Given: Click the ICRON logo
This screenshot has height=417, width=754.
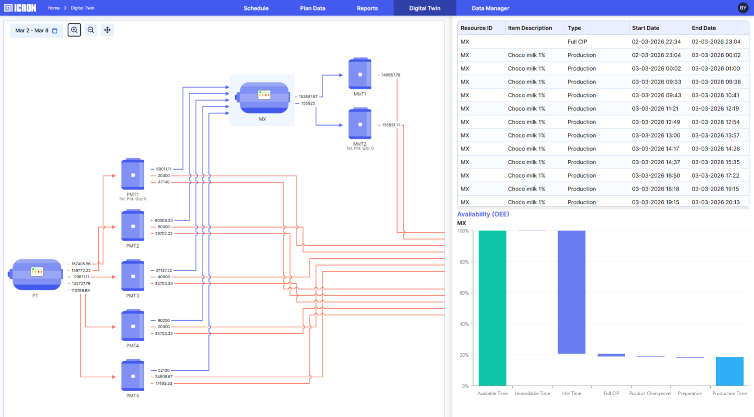Looking at the screenshot, I should 21,8.
